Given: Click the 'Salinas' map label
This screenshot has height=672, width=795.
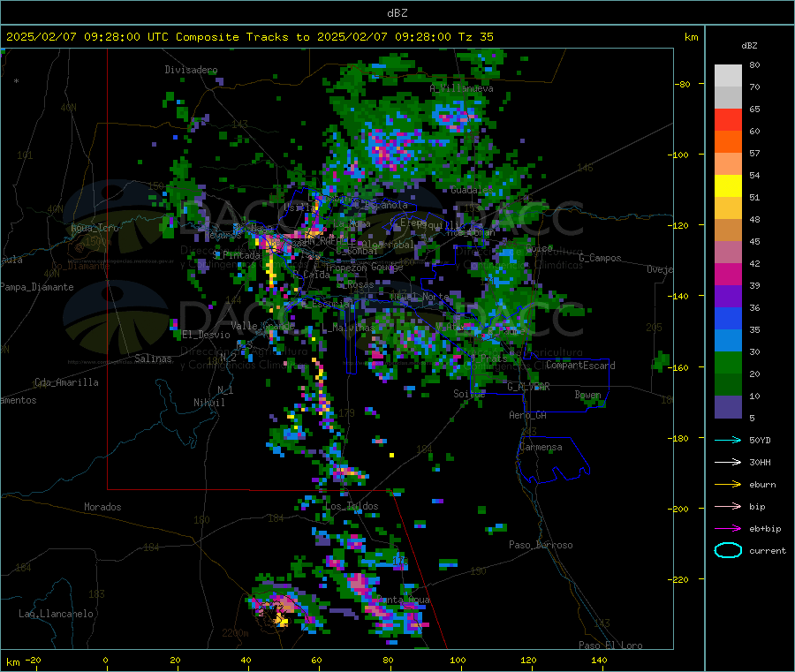Looking at the screenshot, I should [x=153, y=359].
